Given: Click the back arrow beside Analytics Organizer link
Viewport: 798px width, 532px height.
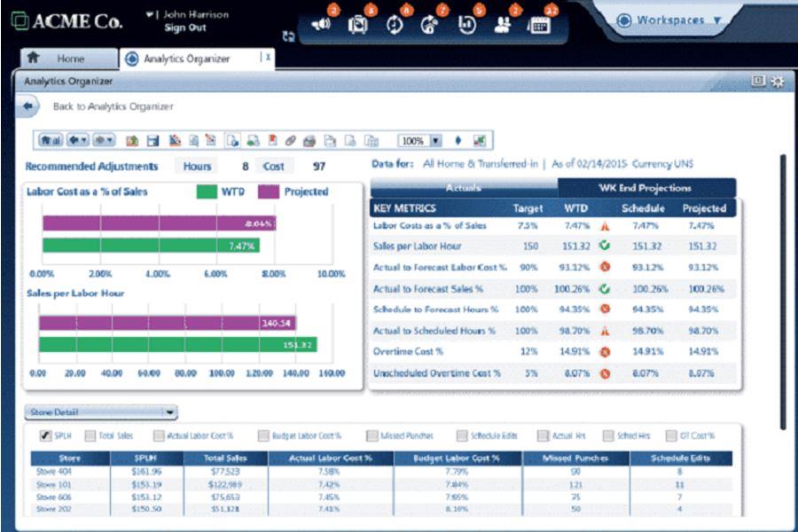Looking at the screenshot, I should (27, 106).
